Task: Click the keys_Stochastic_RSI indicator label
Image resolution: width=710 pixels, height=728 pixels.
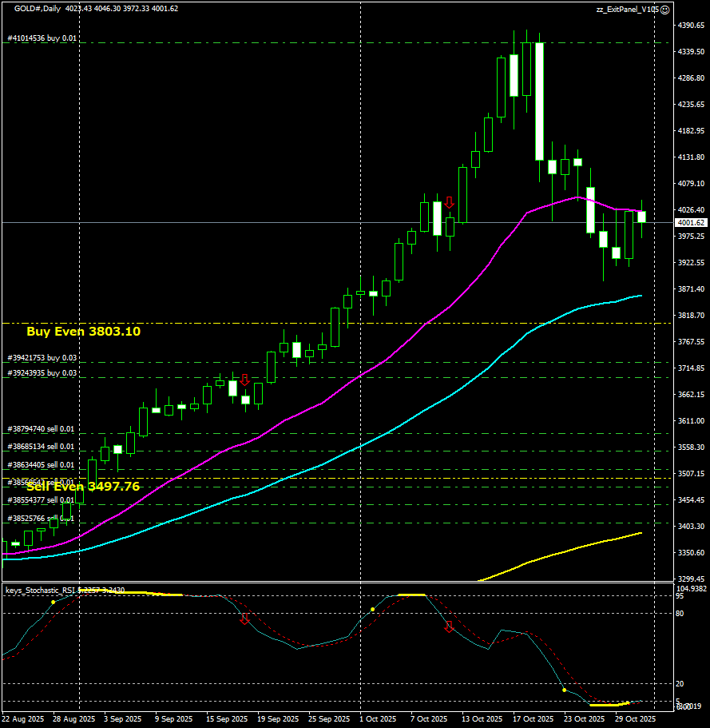Action: click(x=40, y=590)
